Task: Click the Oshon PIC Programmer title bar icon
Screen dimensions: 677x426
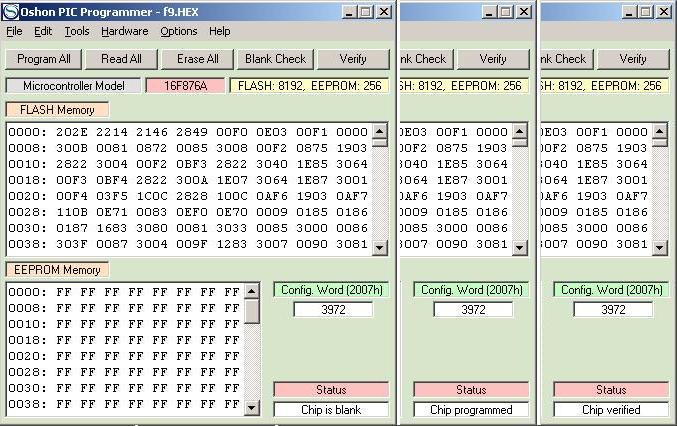Action: 10,12
